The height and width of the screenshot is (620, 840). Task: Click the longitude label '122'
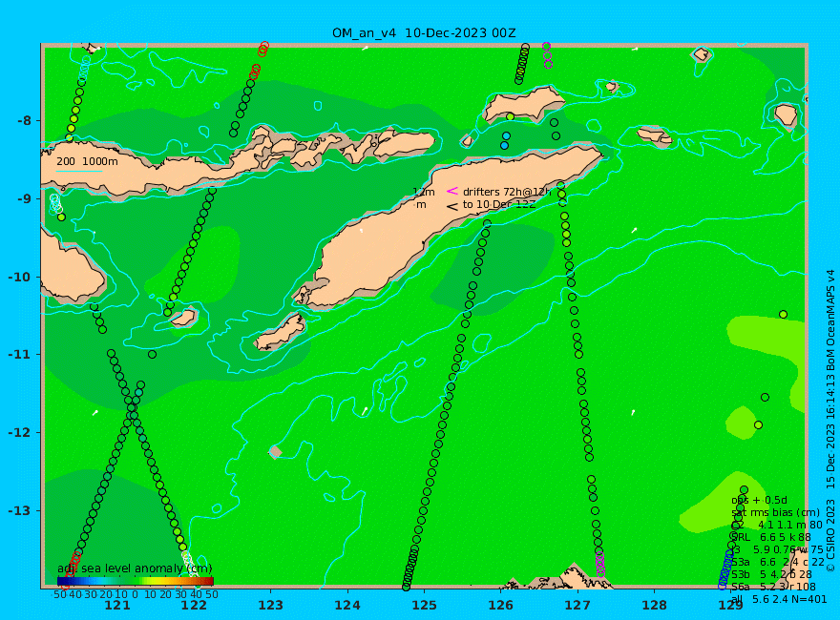(x=194, y=606)
